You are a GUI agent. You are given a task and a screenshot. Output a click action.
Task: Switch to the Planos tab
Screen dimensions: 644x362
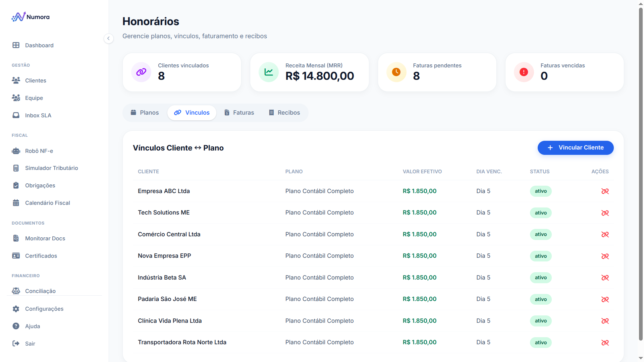(x=145, y=113)
